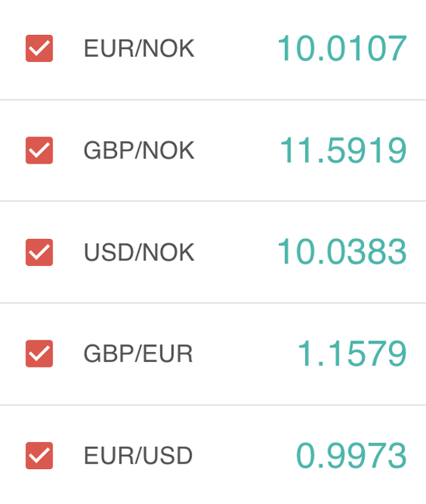Open the USD/NOK pair label
Image resolution: width=426 pixels, height=504 pixels.
139,252
